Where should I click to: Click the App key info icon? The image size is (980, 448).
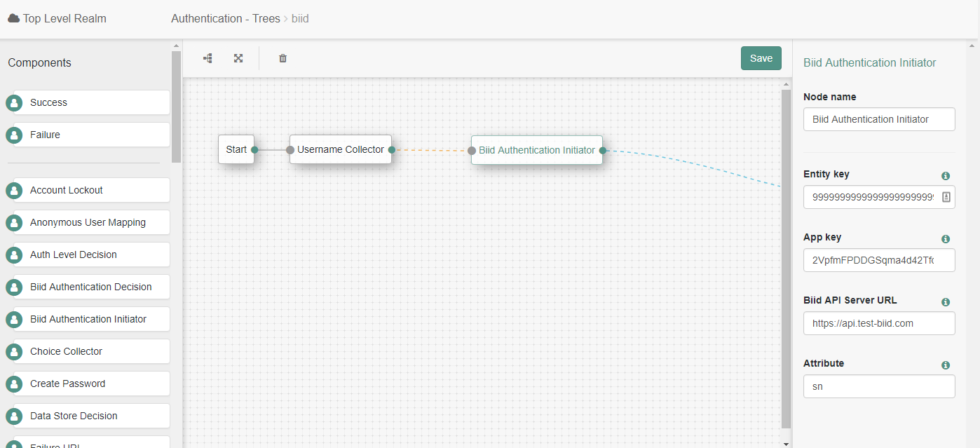[x=946, y=239]
